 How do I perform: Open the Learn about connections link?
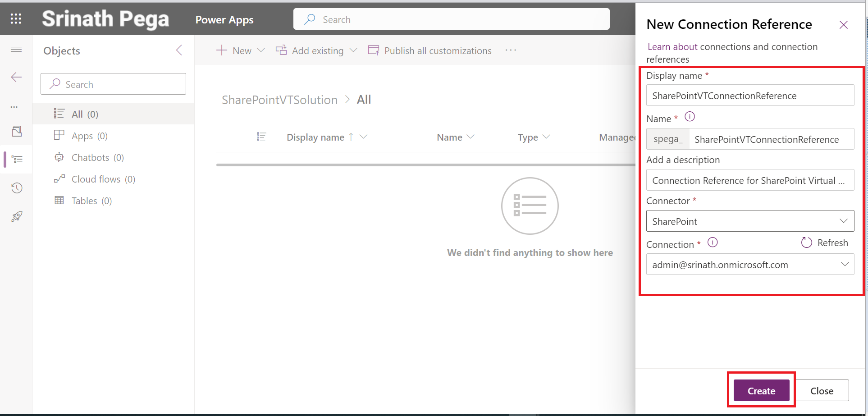672,47
